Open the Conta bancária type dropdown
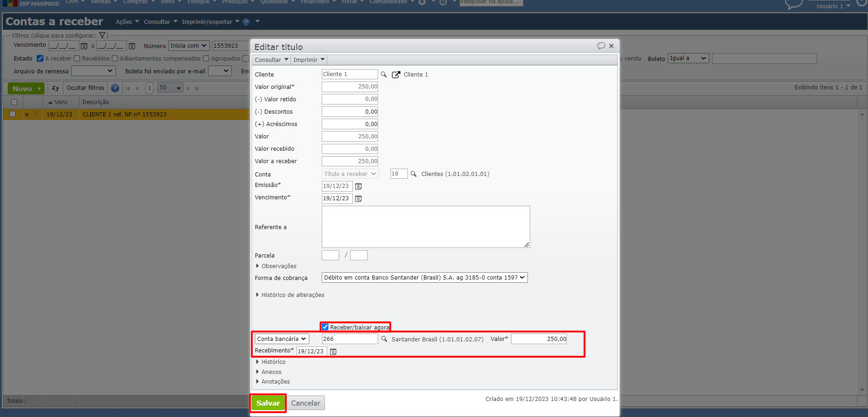The image size is (868, 417). click(x=282, y=339)
